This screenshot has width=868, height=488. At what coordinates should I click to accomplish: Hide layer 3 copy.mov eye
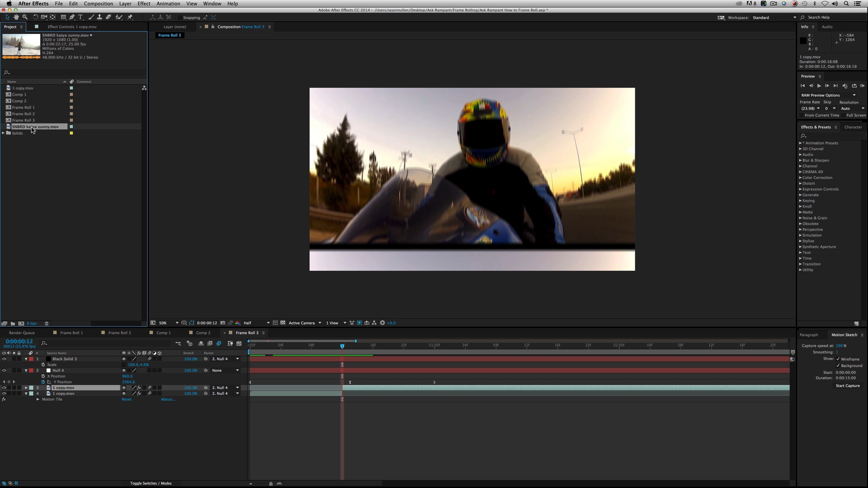(4, 388)
